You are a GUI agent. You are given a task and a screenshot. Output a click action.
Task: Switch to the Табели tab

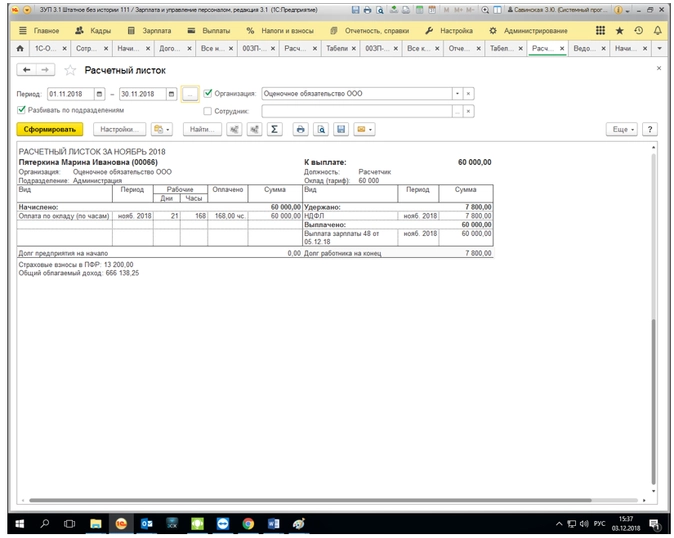click(x=337, y=49)
